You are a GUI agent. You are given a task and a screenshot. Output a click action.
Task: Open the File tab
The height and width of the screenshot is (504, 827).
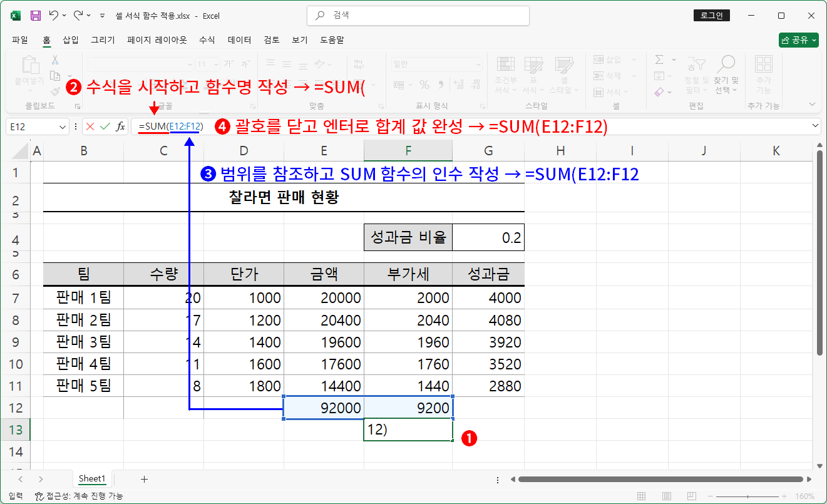pyautogui.click(x=20, y=40)
